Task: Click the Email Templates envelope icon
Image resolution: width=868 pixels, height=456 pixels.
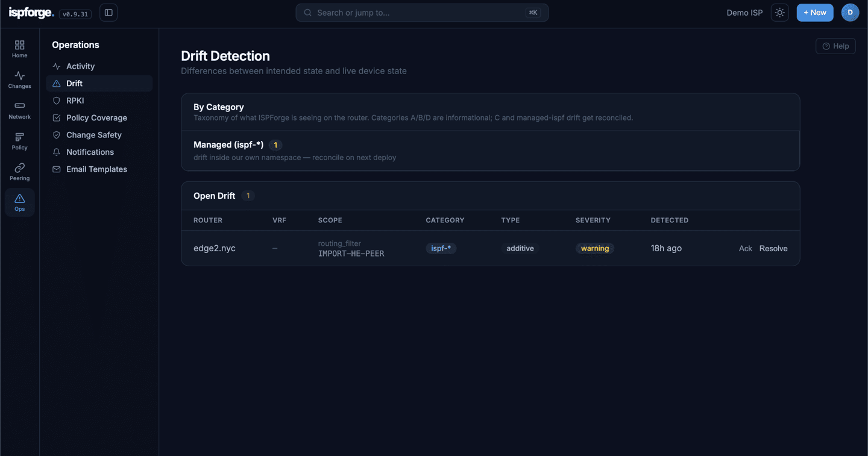Action: (57, 169)
